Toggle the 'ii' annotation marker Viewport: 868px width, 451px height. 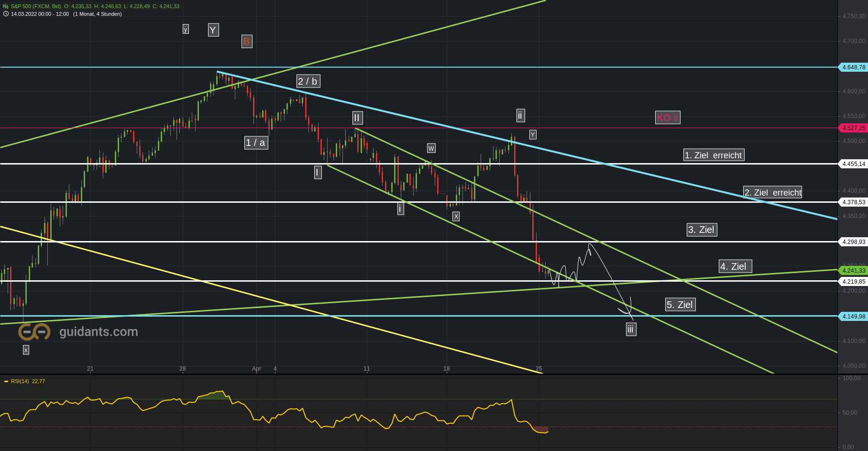(x=520, y=115)
